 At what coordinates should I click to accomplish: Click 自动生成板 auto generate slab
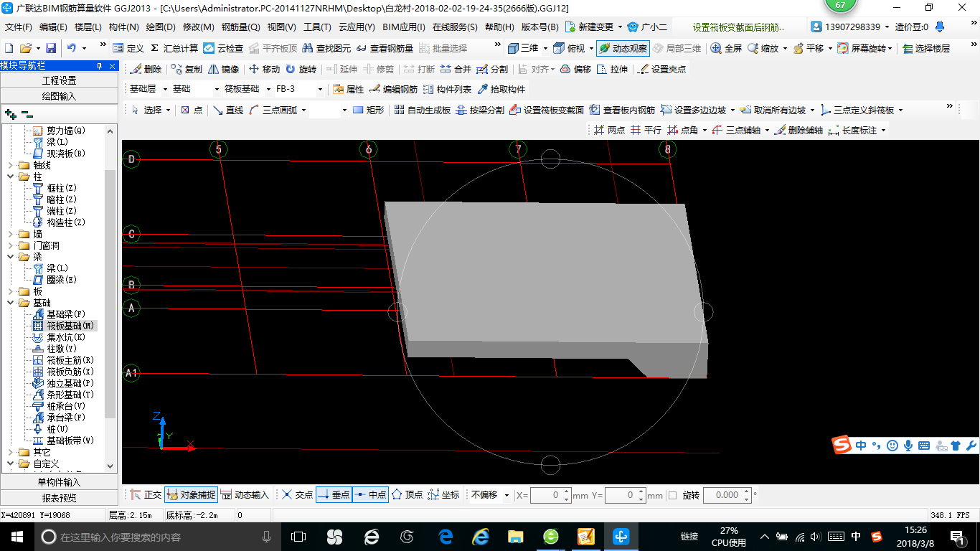(423, 110)
